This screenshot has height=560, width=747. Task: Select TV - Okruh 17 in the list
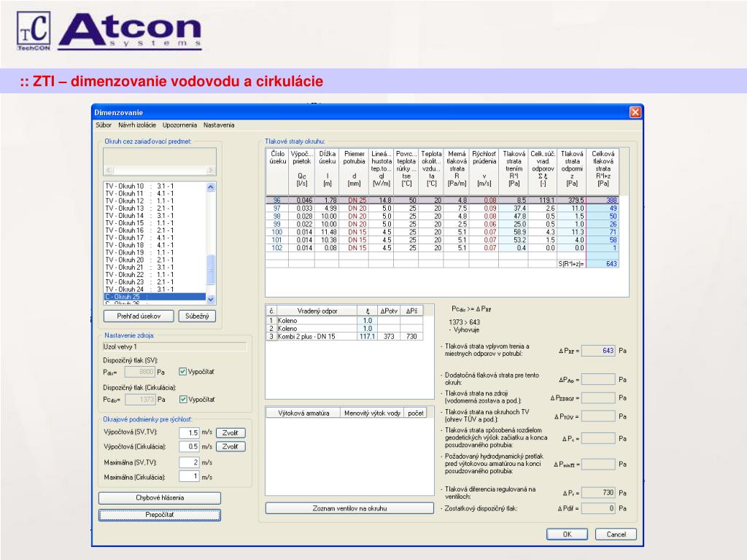[139, 237]
